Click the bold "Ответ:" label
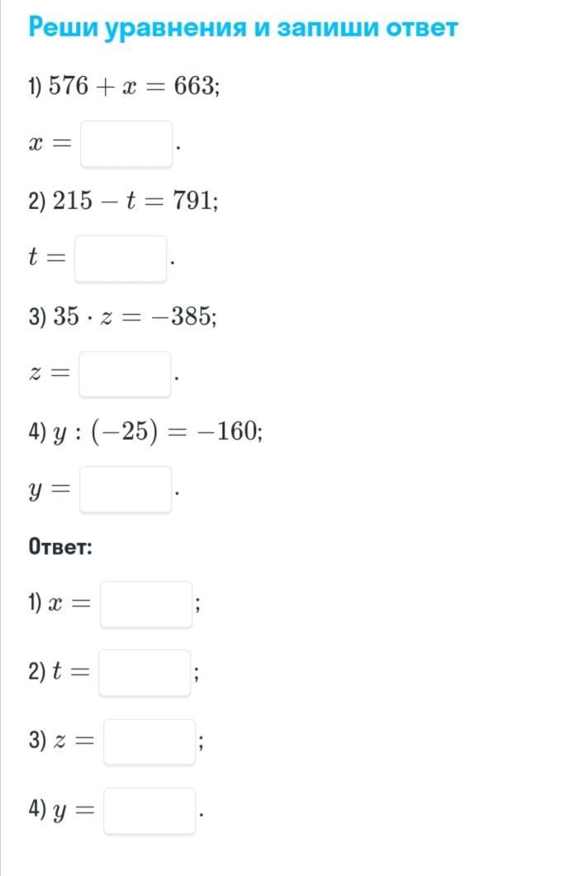The width and height of the screenshot is (588, 876). click(60, 547)
